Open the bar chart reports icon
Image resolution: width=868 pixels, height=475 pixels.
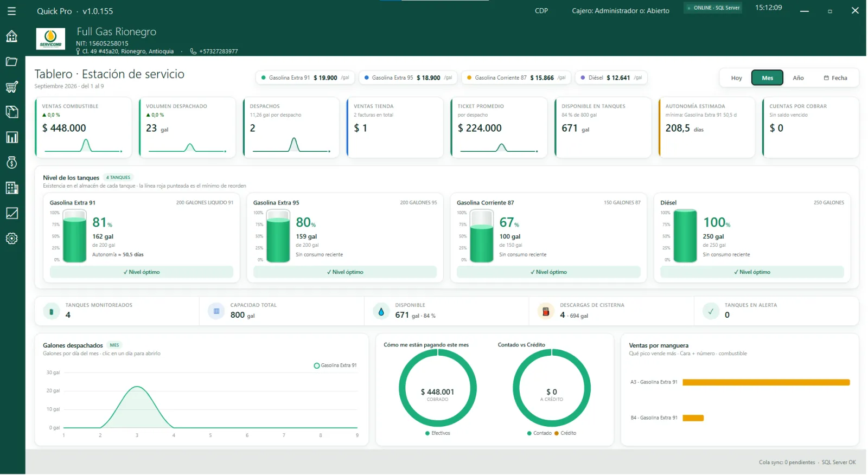point(11,137)
